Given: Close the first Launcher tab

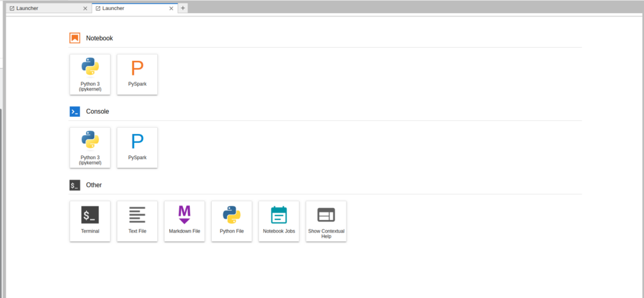Looking at the screenshot, I should pos(85,8).
